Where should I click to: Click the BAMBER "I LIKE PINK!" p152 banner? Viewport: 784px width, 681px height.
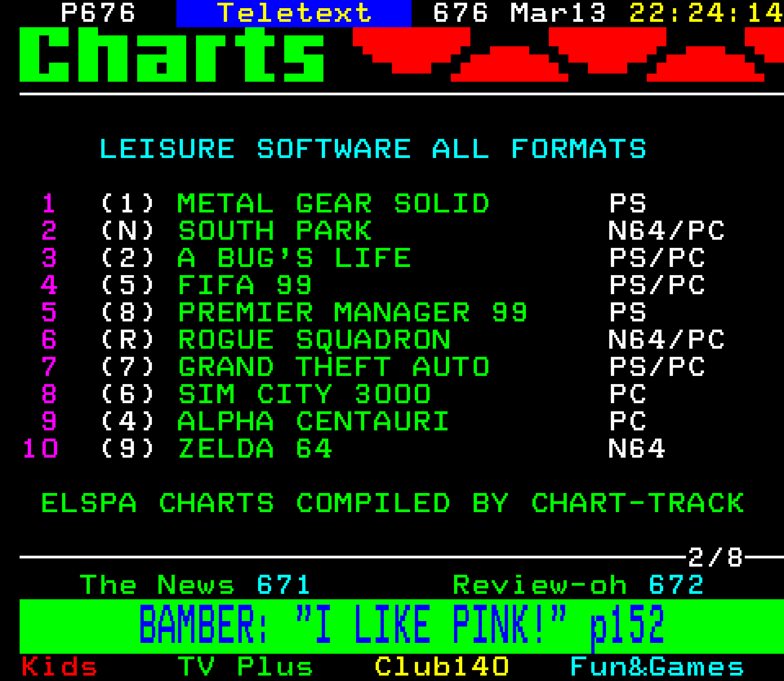402,627
